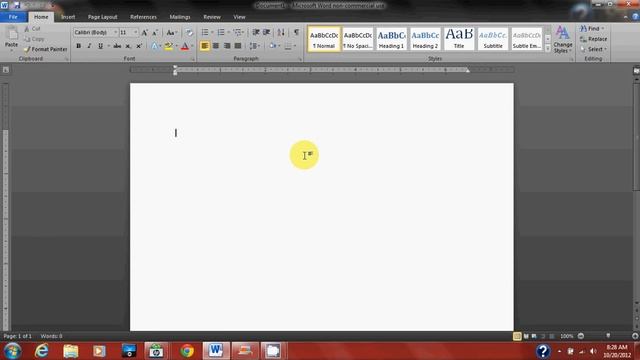Click Shading paint bucket icon
Image resolution: width=640 pixels, height=360 pixels.
[272, 46]
